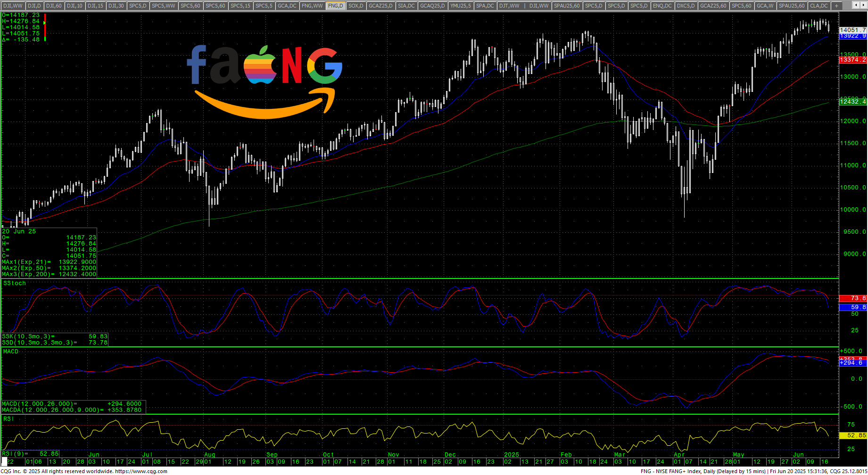Viewport: 868px width, 475px height.
Task: Switch to DJI,15 tab
Action: tap(95, 6)
